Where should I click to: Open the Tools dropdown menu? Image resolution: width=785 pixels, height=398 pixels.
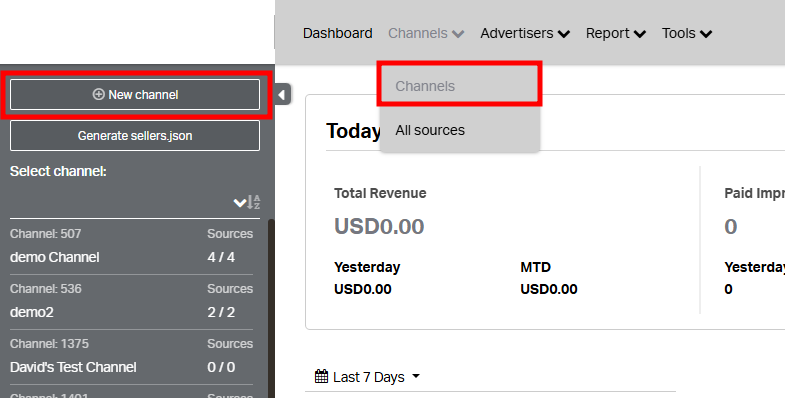[x=687, y=34]
